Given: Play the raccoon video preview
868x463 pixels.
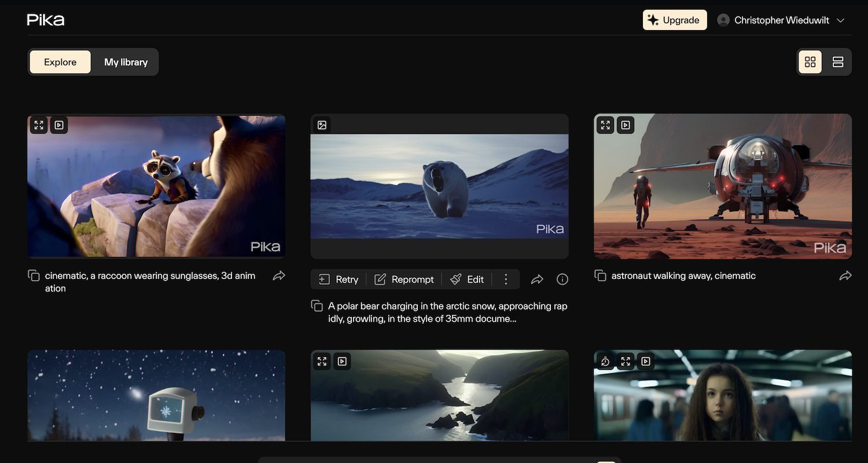Looking at the screenshot, I should pos(59,125).
